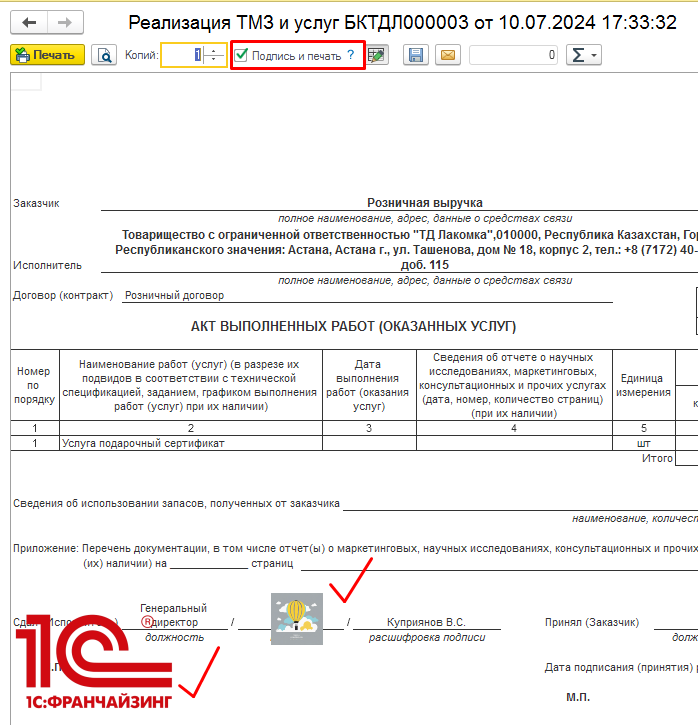698x725 pixels.
Task: Click the question mark help hint
Action: 351,56
